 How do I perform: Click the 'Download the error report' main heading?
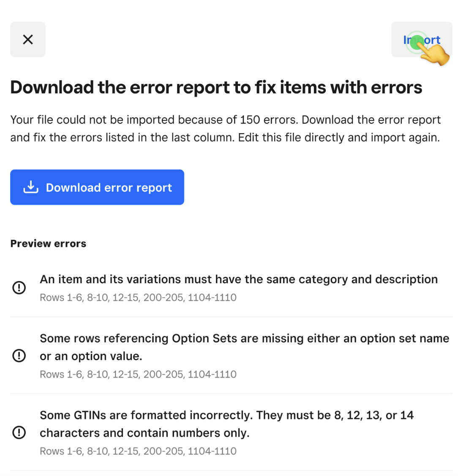(x=216, y=88)
